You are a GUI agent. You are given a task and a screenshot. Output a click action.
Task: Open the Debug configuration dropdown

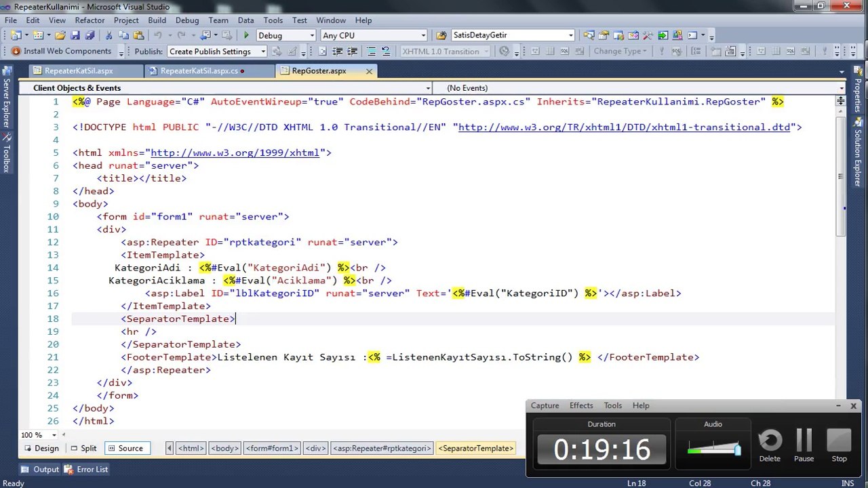click(313, 35)
